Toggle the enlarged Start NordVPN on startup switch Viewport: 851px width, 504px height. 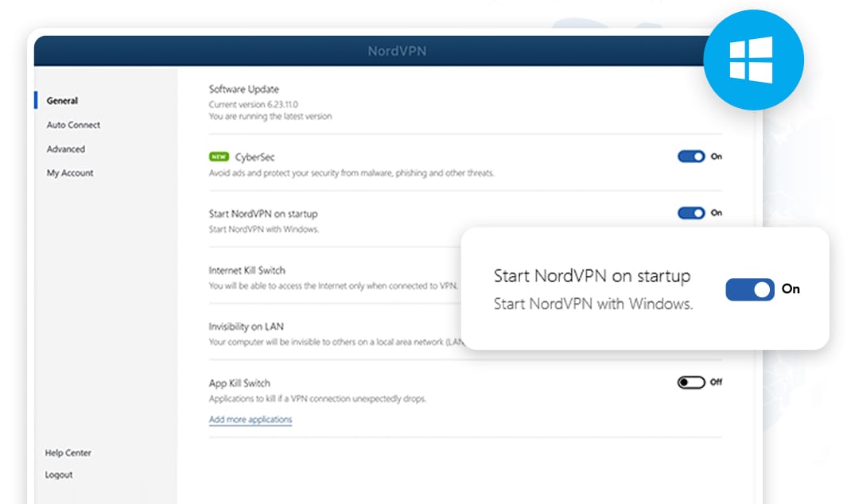coord(749,289)
